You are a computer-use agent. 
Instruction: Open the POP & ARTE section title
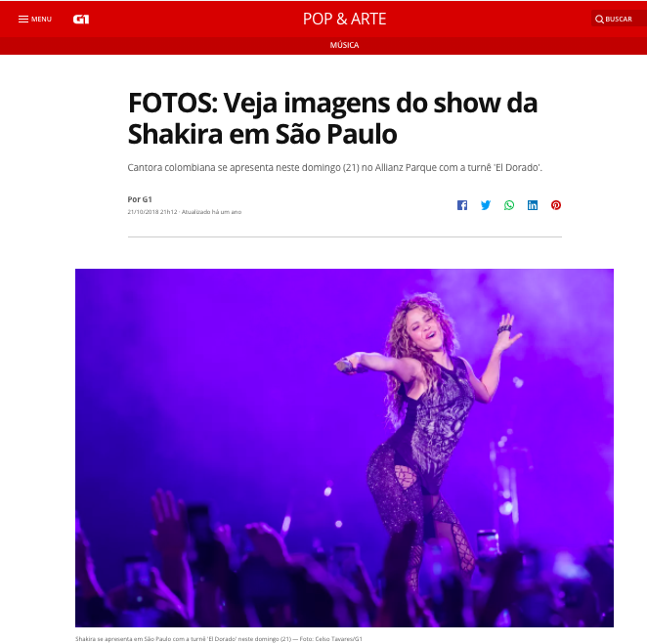tap(345, 19)
